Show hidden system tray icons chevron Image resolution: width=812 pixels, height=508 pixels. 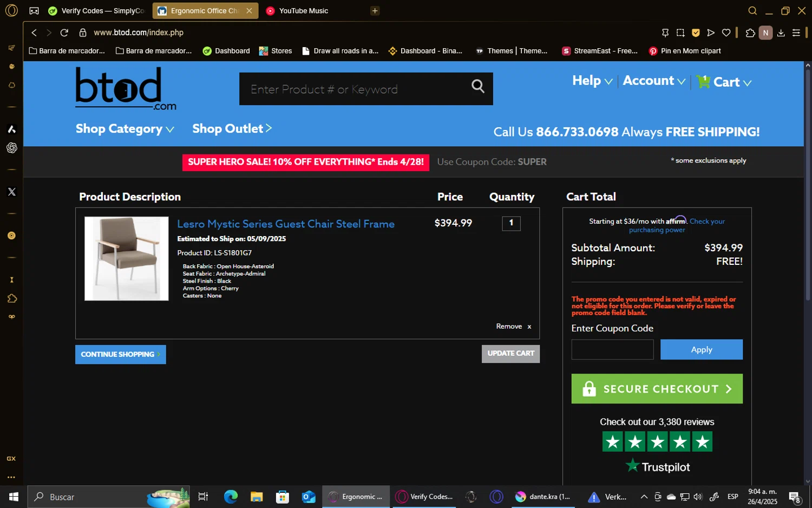644,497
